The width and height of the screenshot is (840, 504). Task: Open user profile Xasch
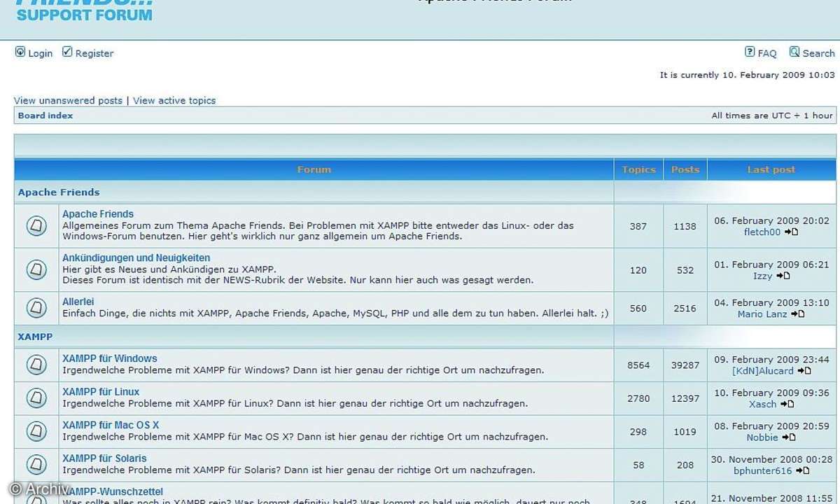[x=762, y=404]
